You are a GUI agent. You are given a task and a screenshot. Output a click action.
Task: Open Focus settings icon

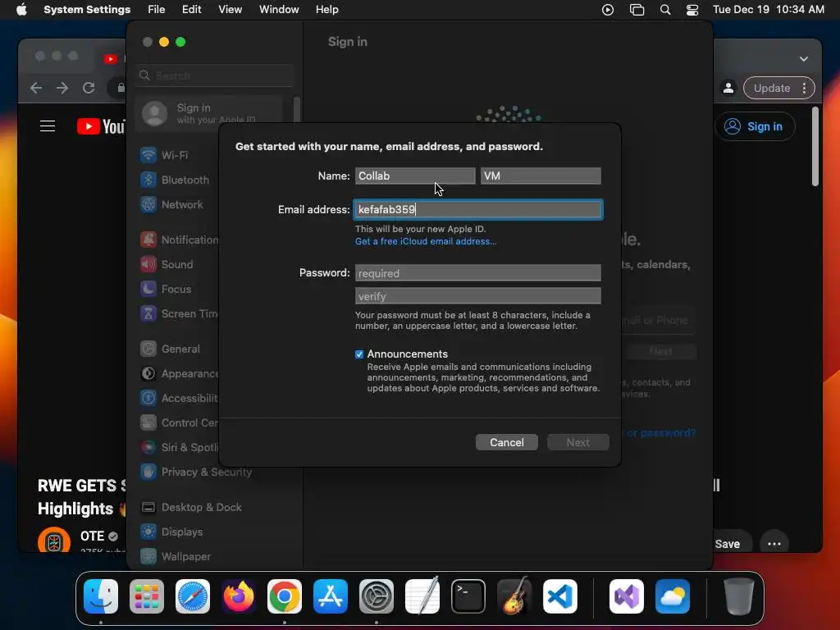click(x=148, y=289)
